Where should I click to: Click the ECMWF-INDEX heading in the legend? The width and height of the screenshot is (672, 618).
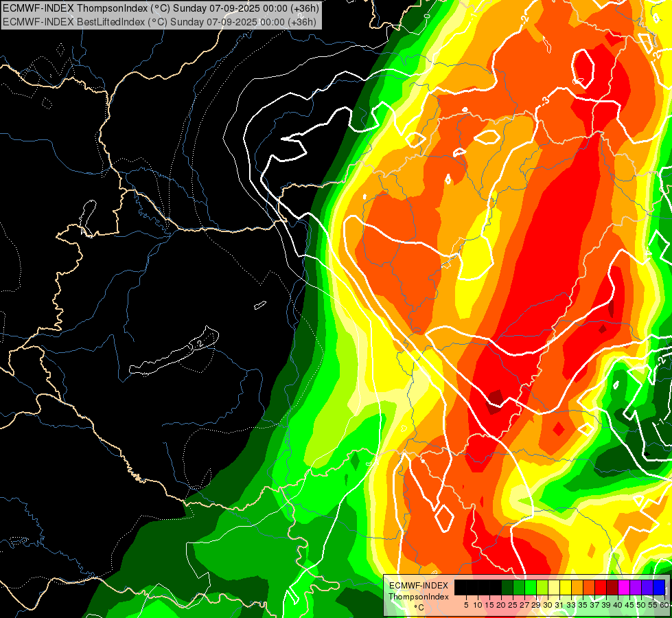click(419, 586)
